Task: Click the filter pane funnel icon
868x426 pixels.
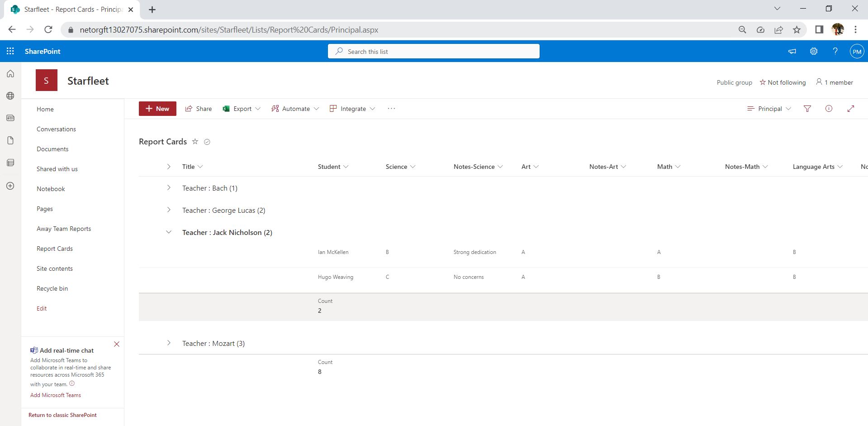Action: 807,109
